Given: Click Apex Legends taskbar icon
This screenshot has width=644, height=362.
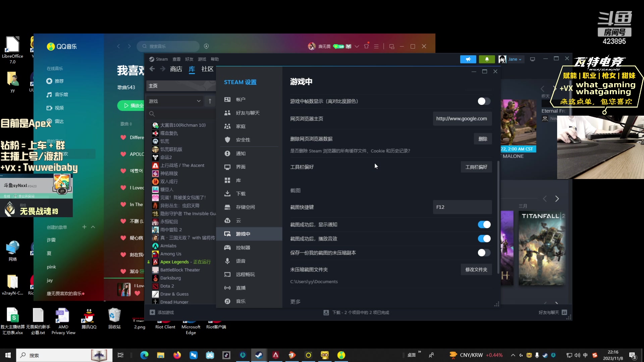Looking at the screenshot, I should (x=275, y=355).
